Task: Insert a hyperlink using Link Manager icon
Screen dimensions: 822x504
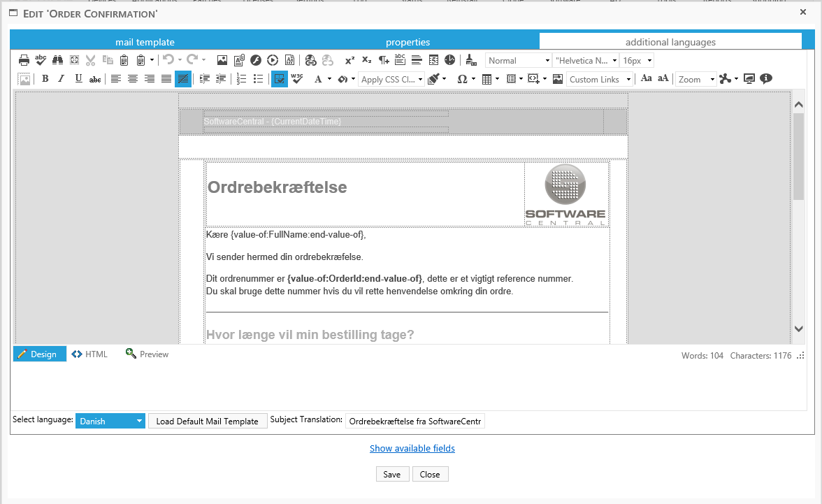Action: (311, 61)
